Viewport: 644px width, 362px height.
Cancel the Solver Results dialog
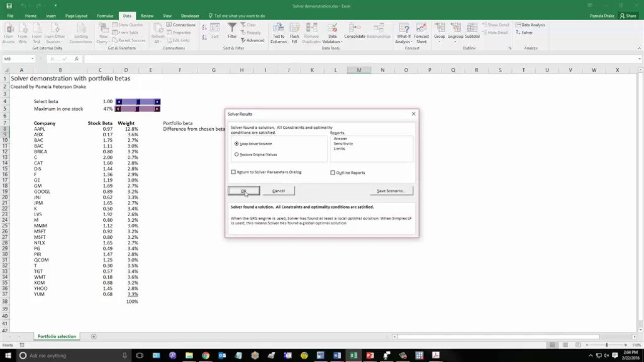pos(278,191)
